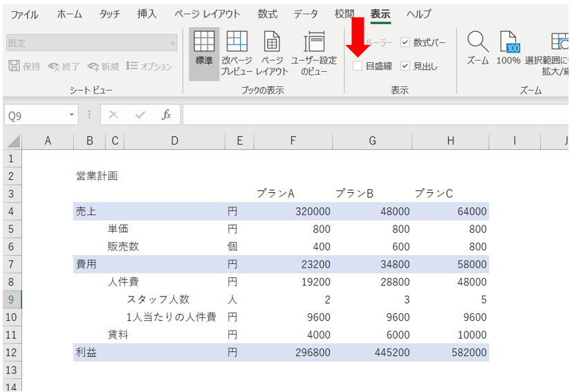Select column I header
Viewport: 583px width, 392px height.
[x=515, y=141]
